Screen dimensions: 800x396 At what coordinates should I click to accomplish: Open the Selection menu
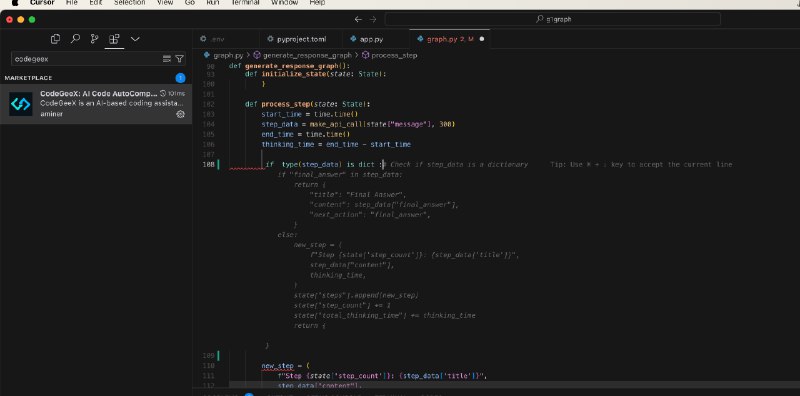point(130,3)
